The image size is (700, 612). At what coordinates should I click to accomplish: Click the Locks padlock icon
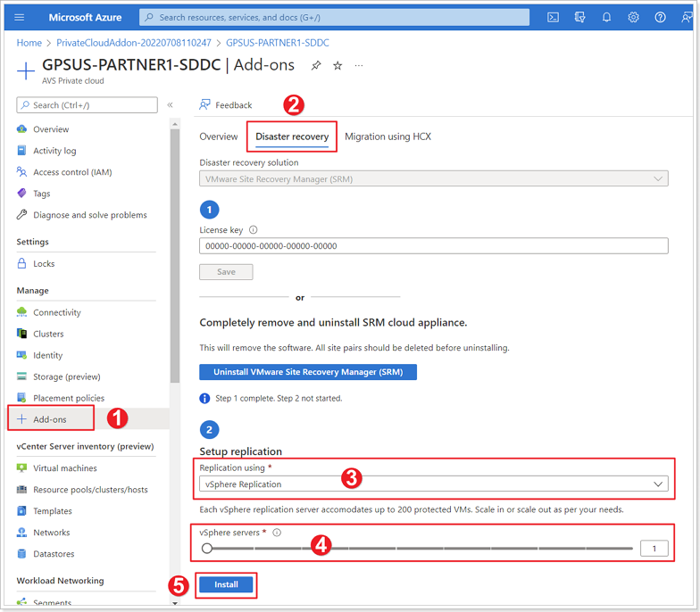[x=21, y=263]
